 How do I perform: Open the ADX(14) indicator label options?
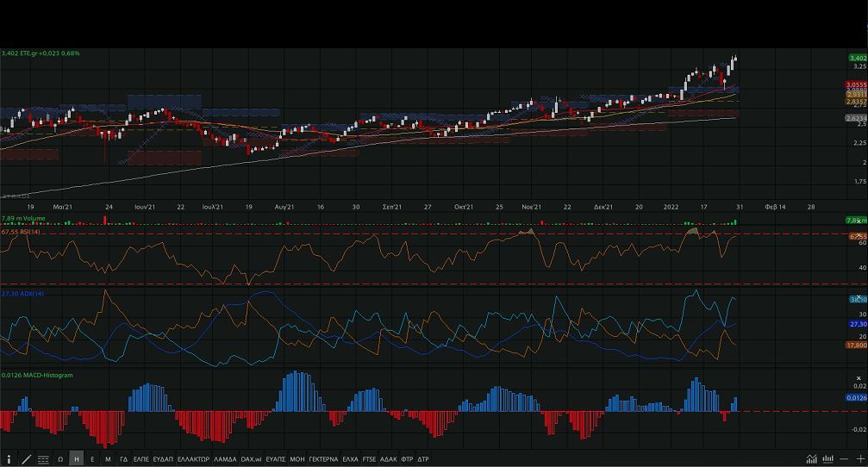pyautogui.click(x=23, y=294)
